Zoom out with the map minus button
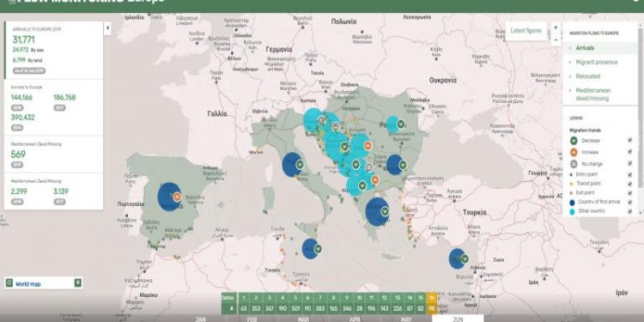The image size is (644, 322). [556, 39]
